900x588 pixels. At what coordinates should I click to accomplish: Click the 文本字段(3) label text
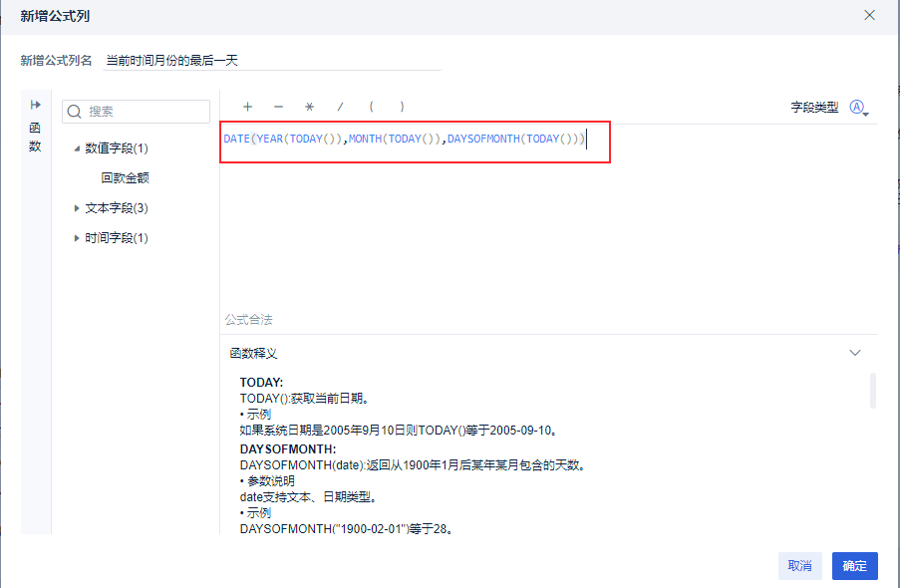pos(117,208)
